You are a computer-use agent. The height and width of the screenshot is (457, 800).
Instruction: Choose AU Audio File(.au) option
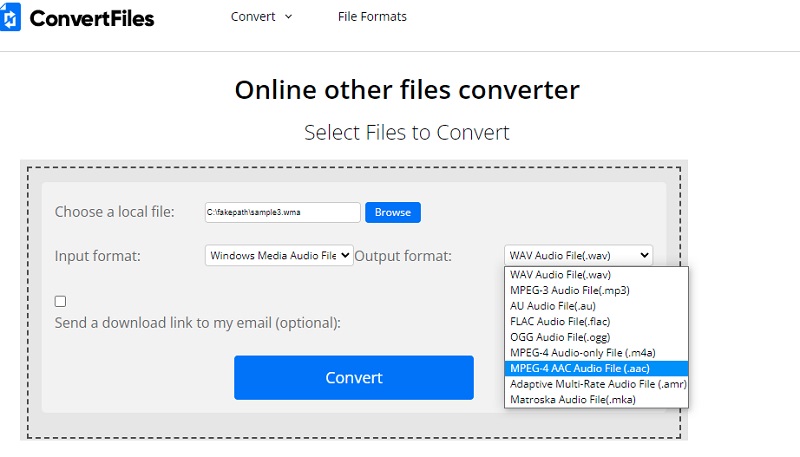click(596, 306)
